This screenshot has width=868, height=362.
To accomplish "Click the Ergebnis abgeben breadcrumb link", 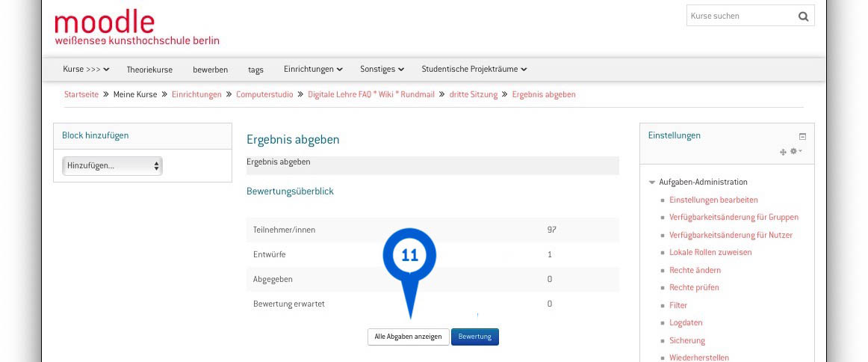I will [x=544, y=95].
